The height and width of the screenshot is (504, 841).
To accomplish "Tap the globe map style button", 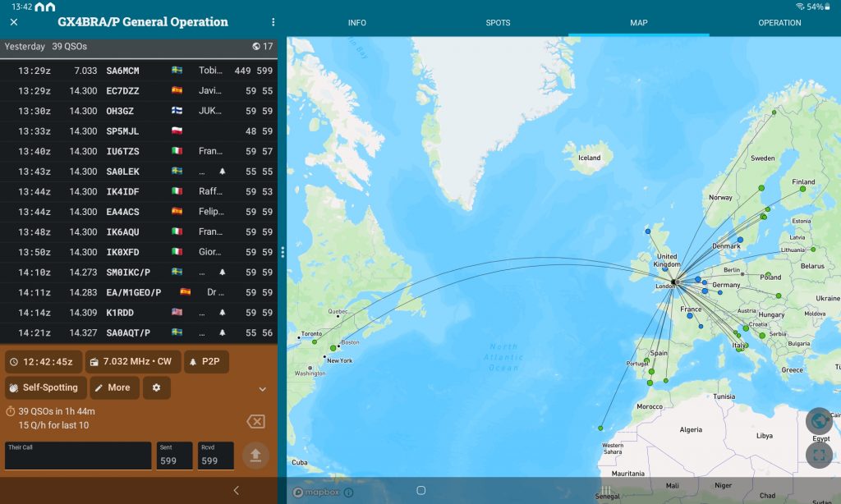I will (819, 421).
